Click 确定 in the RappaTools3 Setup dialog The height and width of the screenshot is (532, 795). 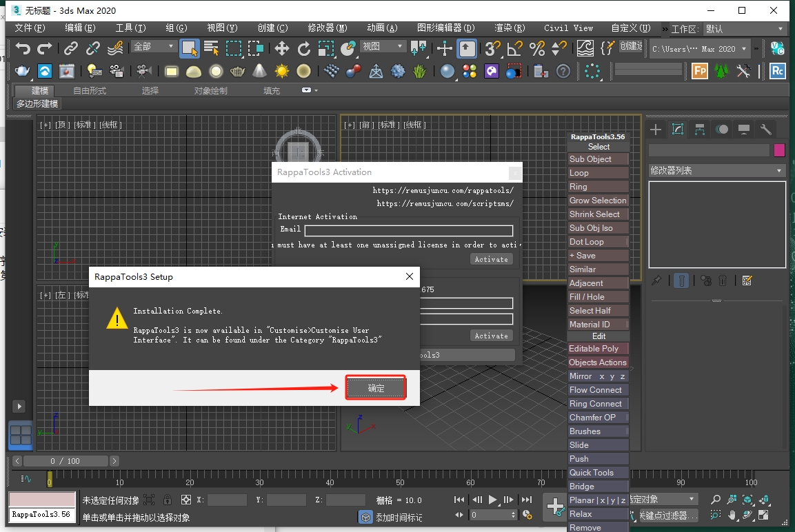[375, 387]
